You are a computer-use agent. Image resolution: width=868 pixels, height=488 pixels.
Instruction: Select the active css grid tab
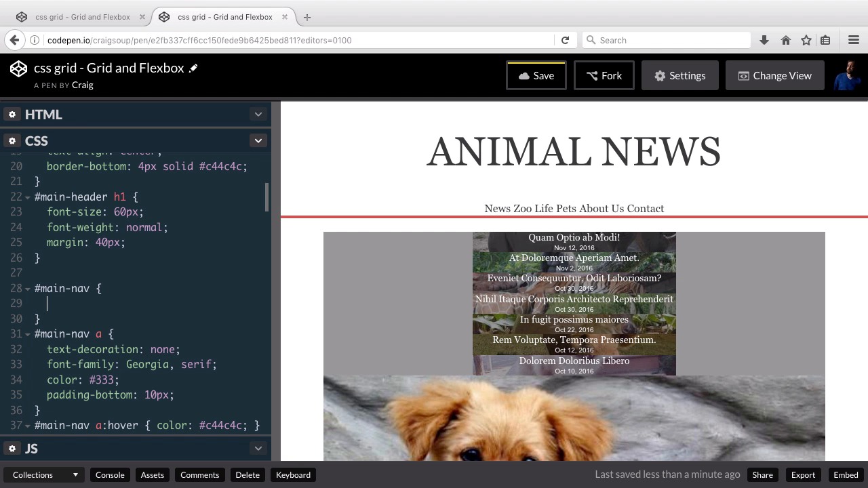(224, 17)
